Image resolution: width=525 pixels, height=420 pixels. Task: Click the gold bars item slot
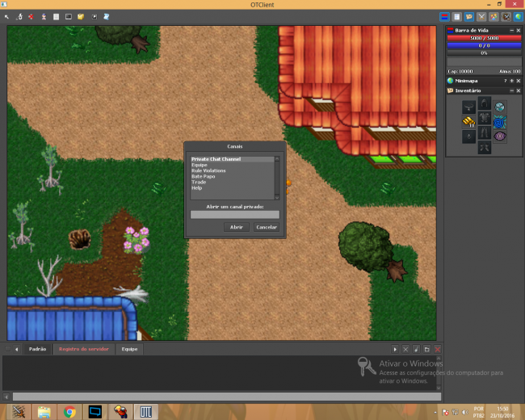(468, 122)
